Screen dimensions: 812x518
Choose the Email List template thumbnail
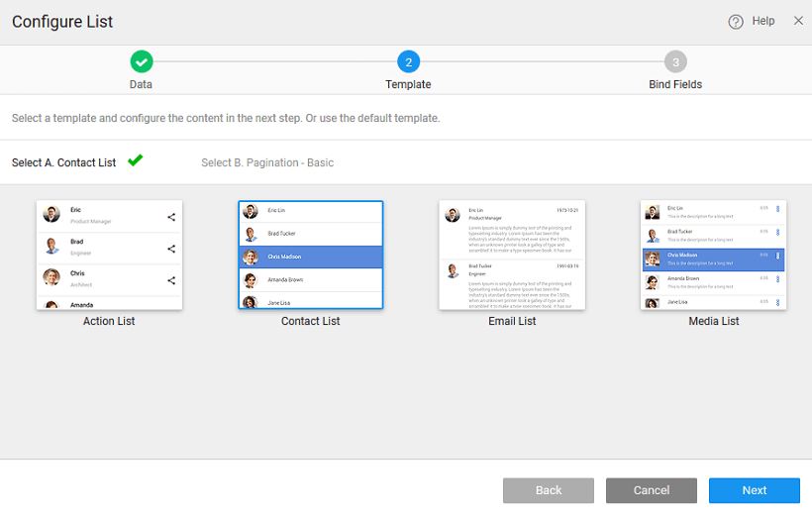tap(512, 256)
